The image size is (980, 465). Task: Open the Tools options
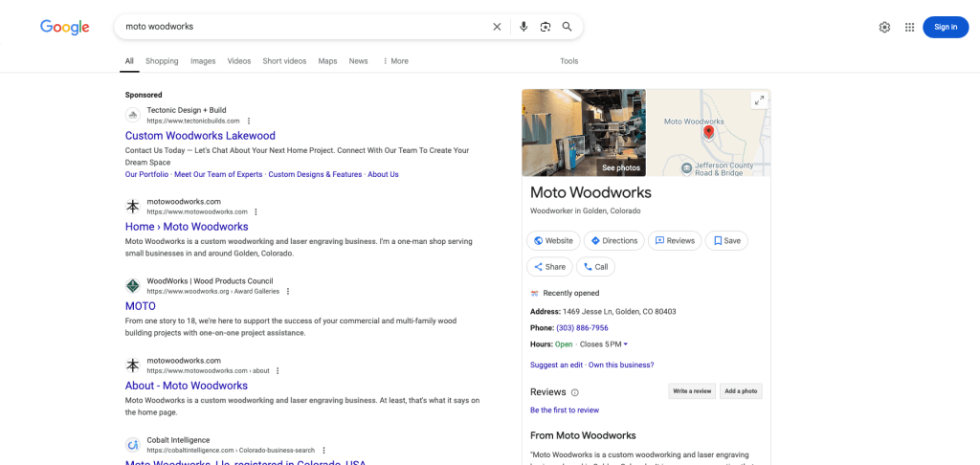pos(569,61)
